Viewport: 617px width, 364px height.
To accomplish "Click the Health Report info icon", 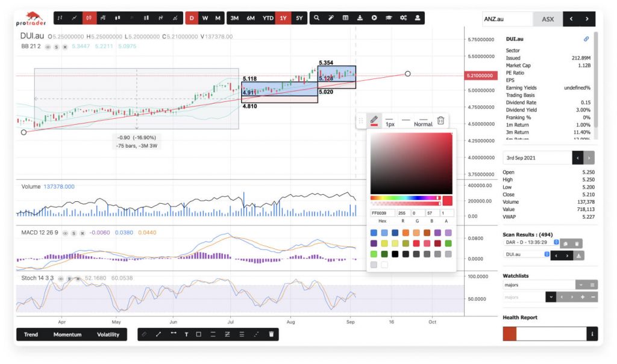I will point(592,334).
